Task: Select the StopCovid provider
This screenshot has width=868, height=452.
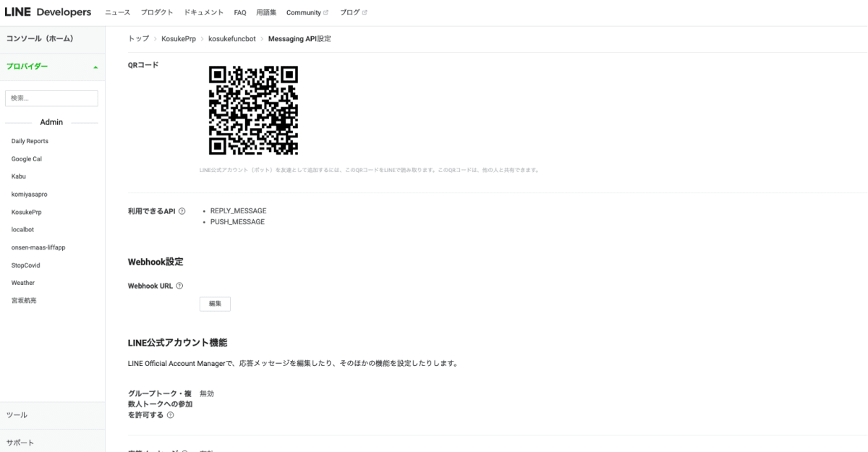Action: pyautogui.click(x=26, y=265)
